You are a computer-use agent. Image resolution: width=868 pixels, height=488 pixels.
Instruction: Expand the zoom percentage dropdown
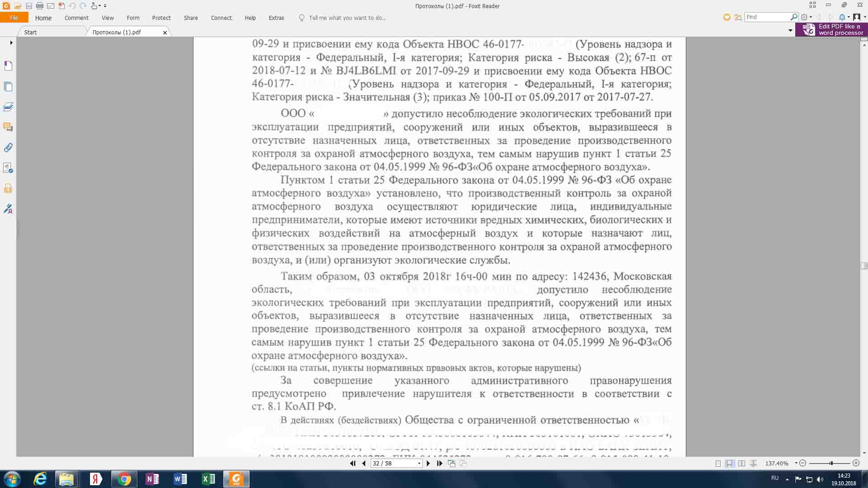pyautogui.click(x=796, y=463)
